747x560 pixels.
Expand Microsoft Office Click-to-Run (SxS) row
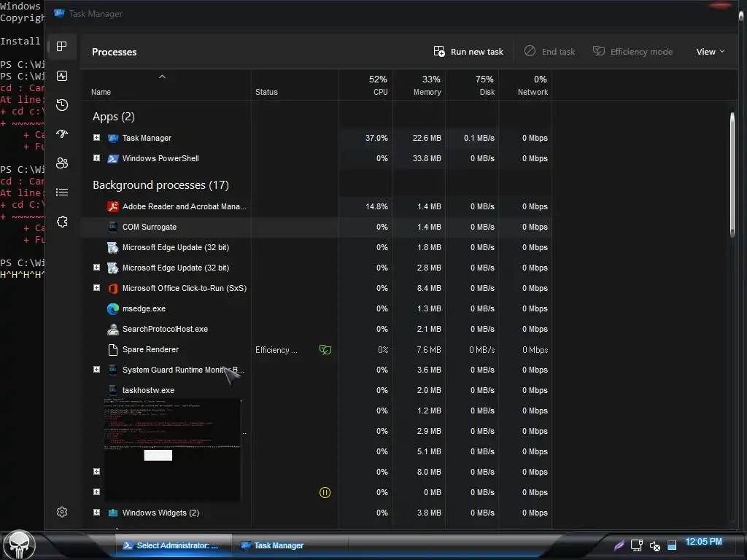[97, 288]
